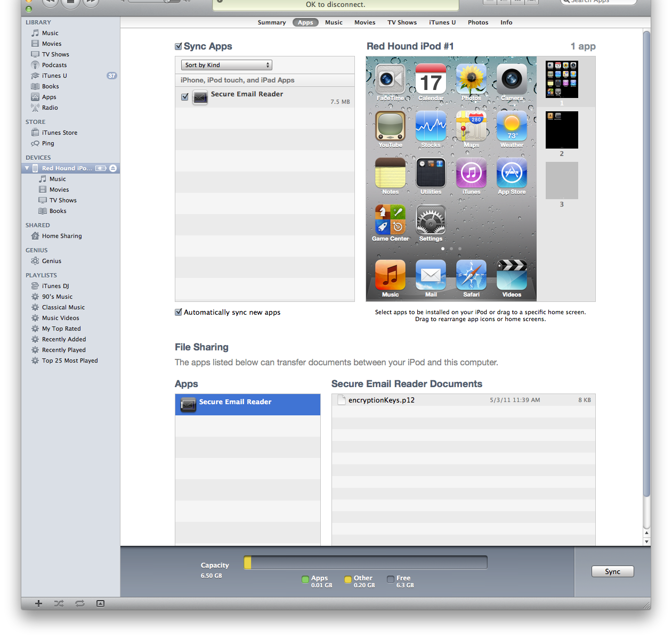Open the Photos tab
The image size is (672, 639).
[477, 22]
